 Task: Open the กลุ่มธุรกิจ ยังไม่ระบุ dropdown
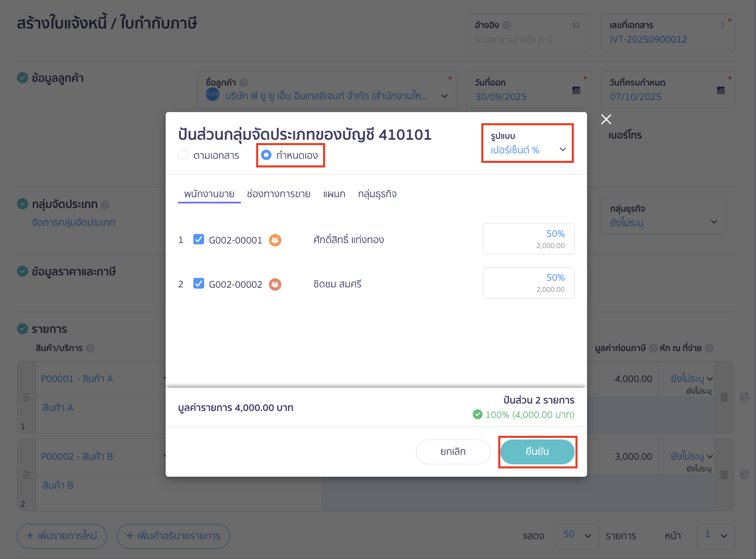tap(714, 222)
